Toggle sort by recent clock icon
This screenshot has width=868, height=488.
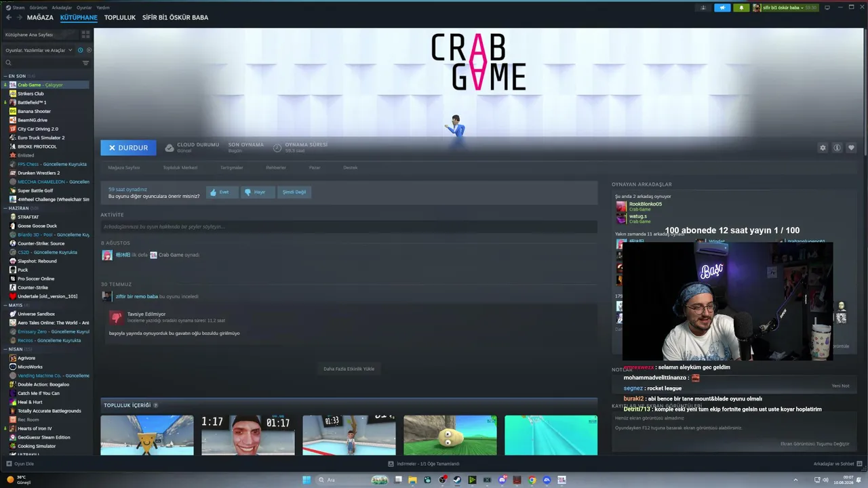pyautogui.click(x=80, y=50)
